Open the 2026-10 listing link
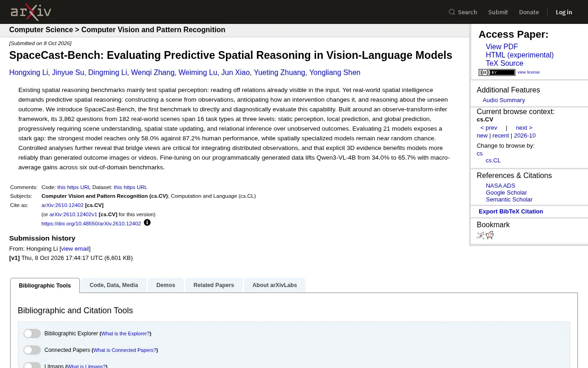588x368 pixels. point(525,136)
